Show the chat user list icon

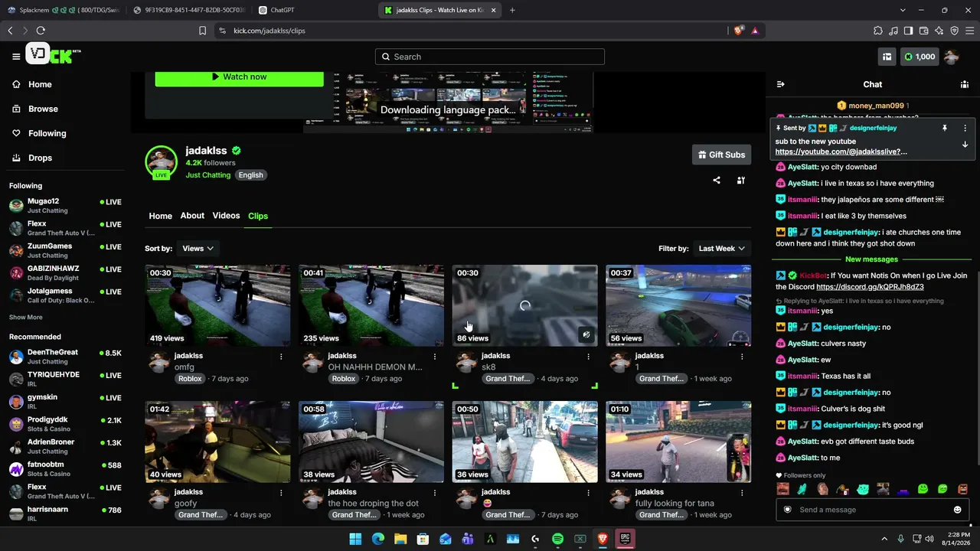coord(965,84)
